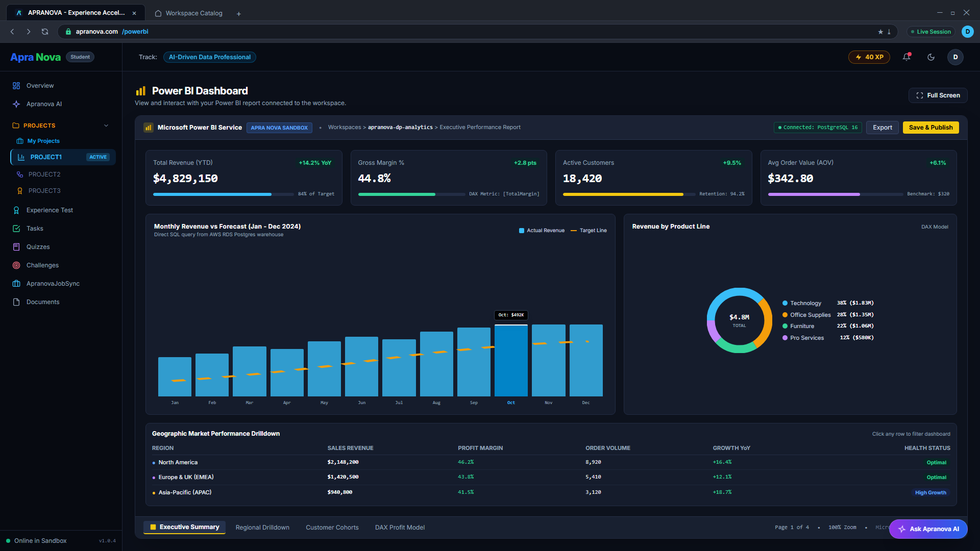Click the 40 XP badge
980x551 pixels.
pyautogui.click(x=869, y=57)
